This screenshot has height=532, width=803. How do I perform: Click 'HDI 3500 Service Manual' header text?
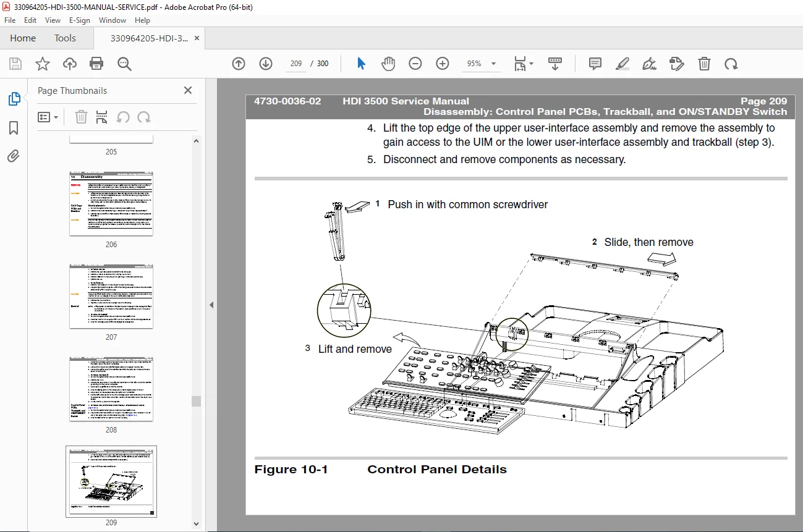tap(406, 101)
